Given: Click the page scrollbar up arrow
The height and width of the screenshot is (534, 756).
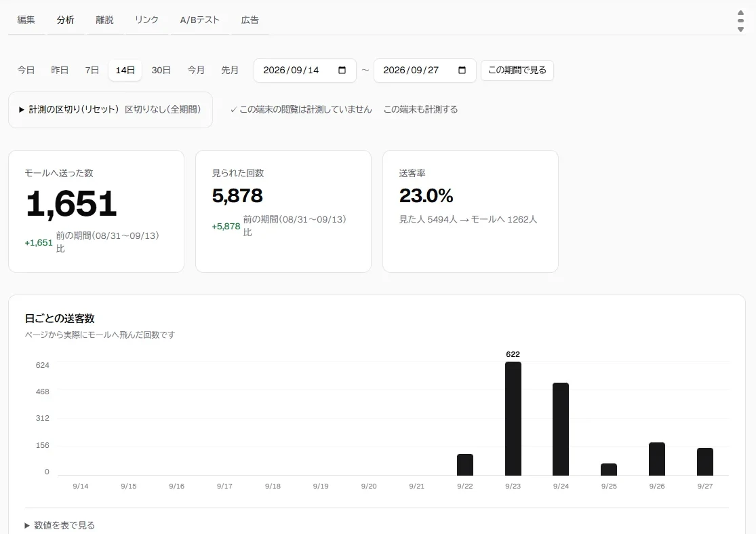Looking at the screenshot, I should pos(740,12).
